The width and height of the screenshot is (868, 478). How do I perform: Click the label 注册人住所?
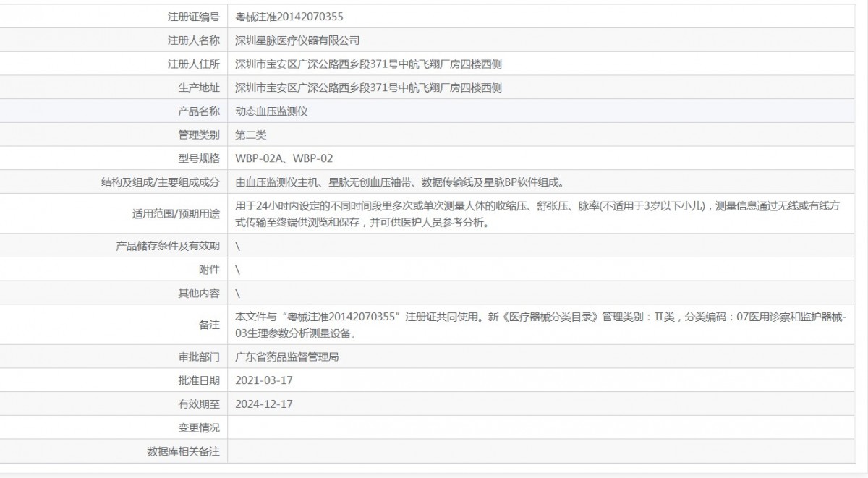(193, 64)
